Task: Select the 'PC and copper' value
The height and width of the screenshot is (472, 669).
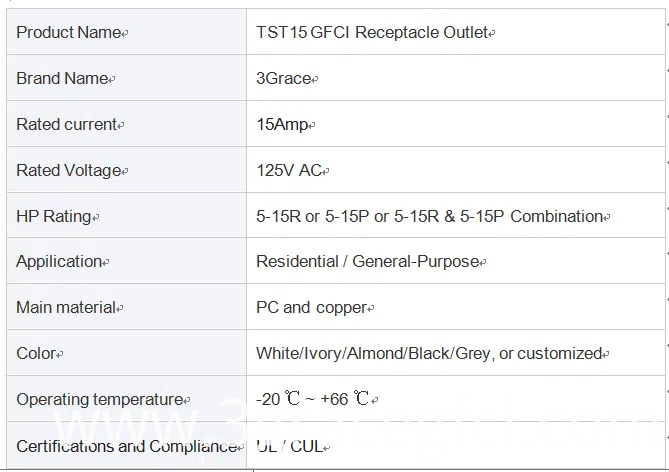Action: (311, 308)
